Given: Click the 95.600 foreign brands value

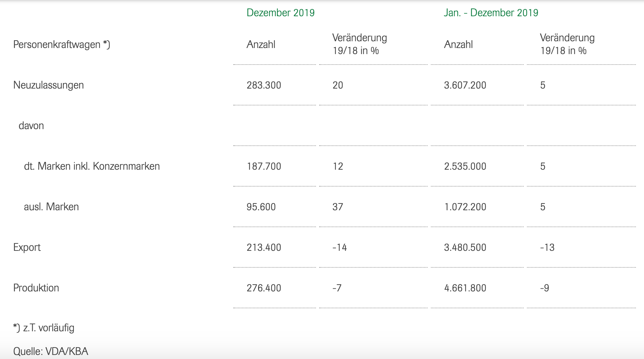Looking at the screenshot, I should point(261,207).
